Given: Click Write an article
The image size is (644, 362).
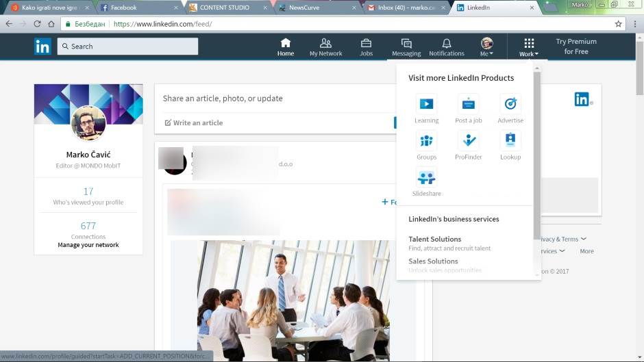Looking at the screenshot, I should tap(193, 122).
